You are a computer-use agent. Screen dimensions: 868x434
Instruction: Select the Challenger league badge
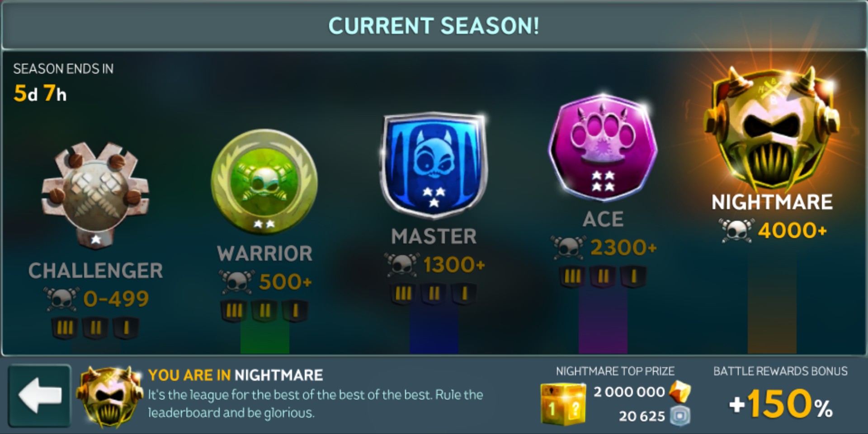tap(95, 195)
